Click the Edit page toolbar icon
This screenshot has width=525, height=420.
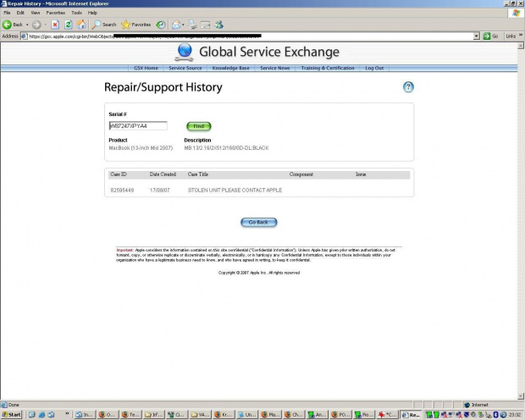pos(205,25)
